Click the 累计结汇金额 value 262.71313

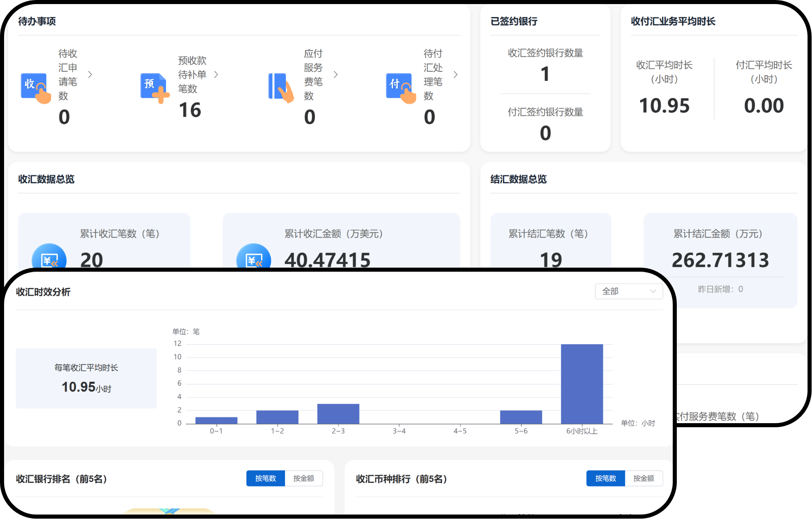[x=720, y=260]
